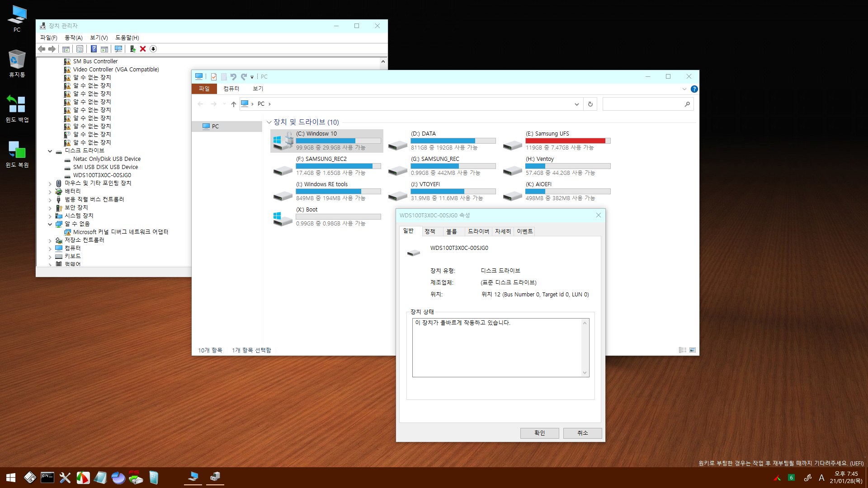The image size is (868, 488).
Task: Expand 보안 장치 node
Action: click(50, 208)
